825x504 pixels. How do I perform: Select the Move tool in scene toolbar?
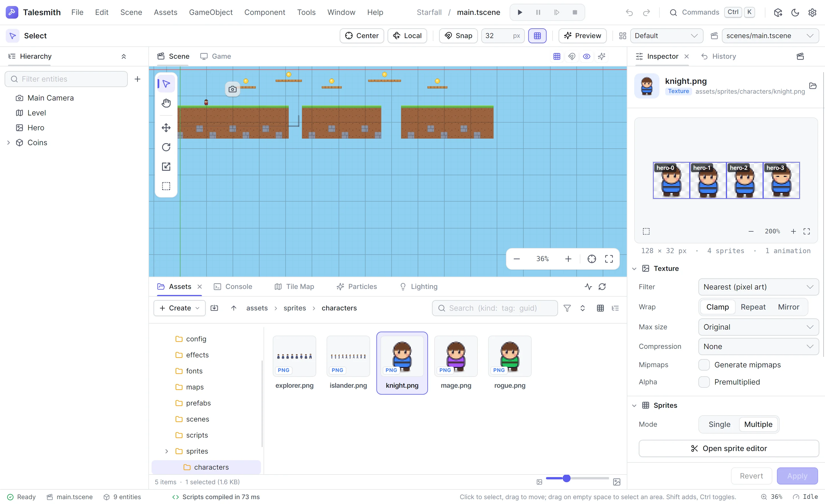tap(166, 127)
